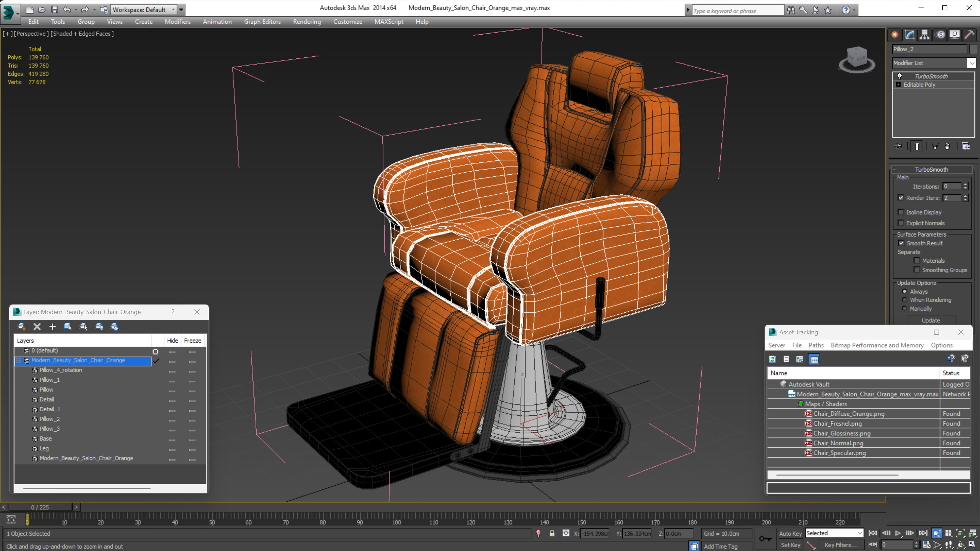This screenshot has width=980, height=551.
Task: Click the Save File icon in title bar
Action: coord(54,10)
